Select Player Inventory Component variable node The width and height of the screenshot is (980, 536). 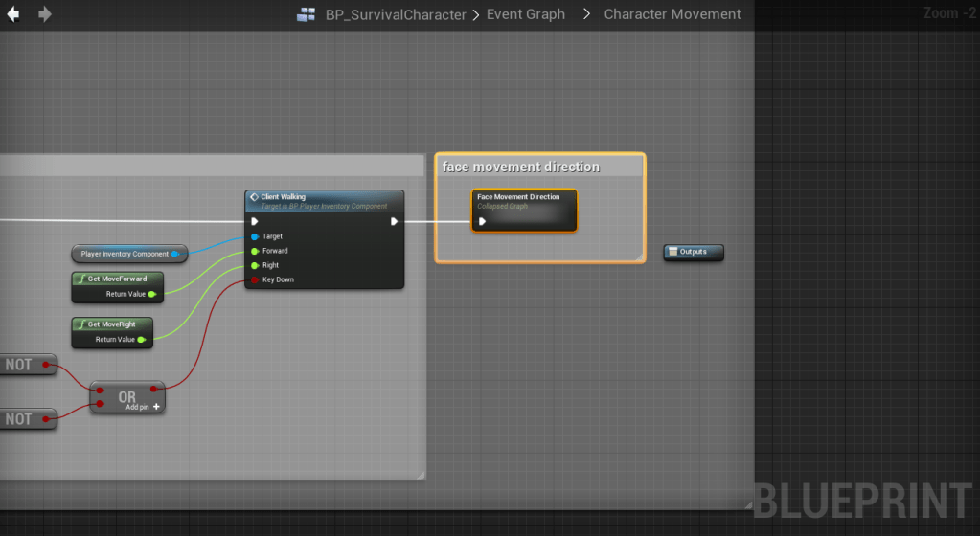[x=129, y=254]
